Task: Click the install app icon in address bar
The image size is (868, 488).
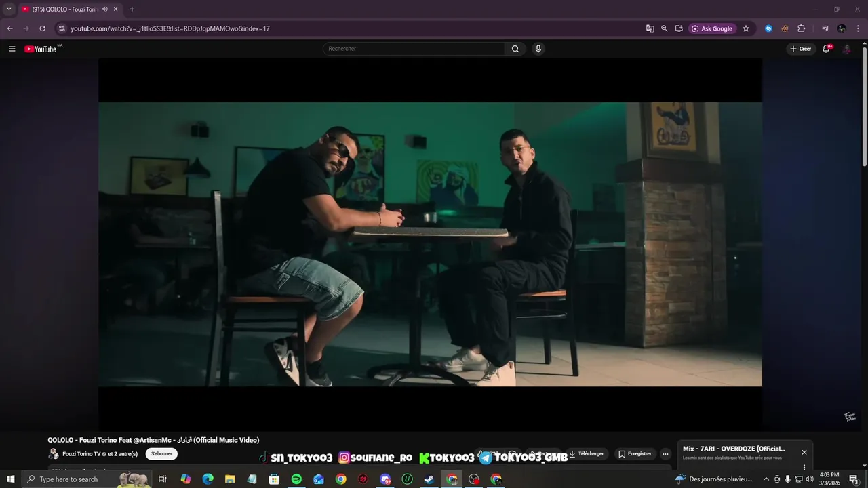Action: tap(679, 28)
